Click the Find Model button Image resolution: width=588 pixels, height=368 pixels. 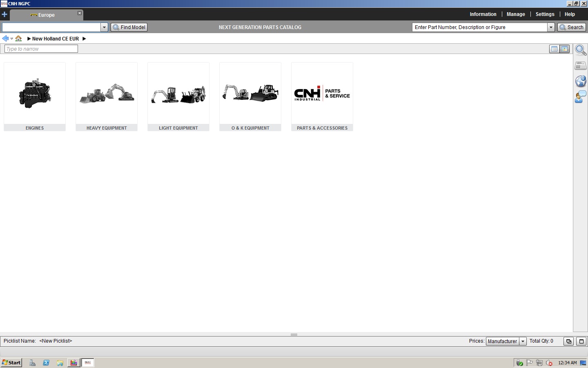click(129, 27)
